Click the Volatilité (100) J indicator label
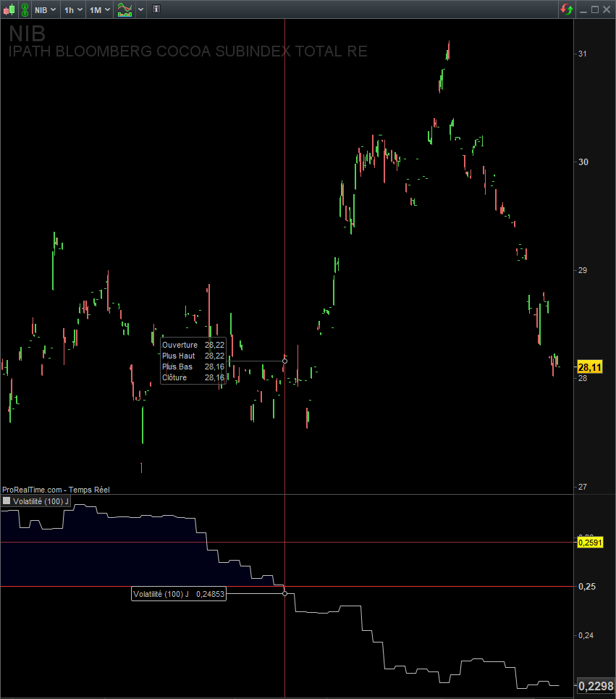The image size is (616, 699). pos(41,501)
